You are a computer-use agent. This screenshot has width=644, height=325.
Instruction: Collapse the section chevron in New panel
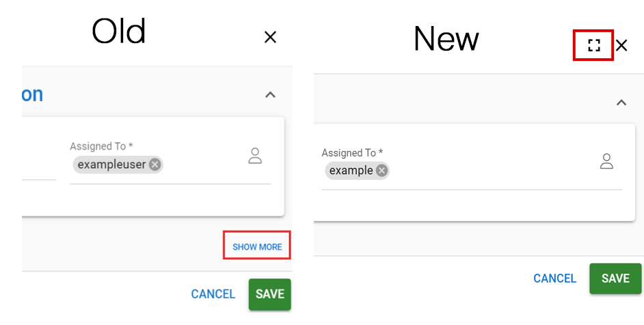click(621, 103)
